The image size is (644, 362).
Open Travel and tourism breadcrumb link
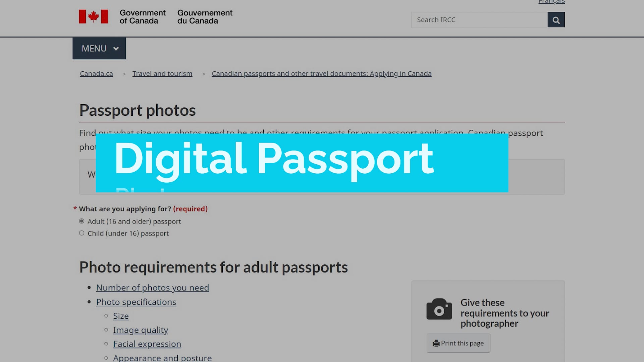click(x=162, y=73)
